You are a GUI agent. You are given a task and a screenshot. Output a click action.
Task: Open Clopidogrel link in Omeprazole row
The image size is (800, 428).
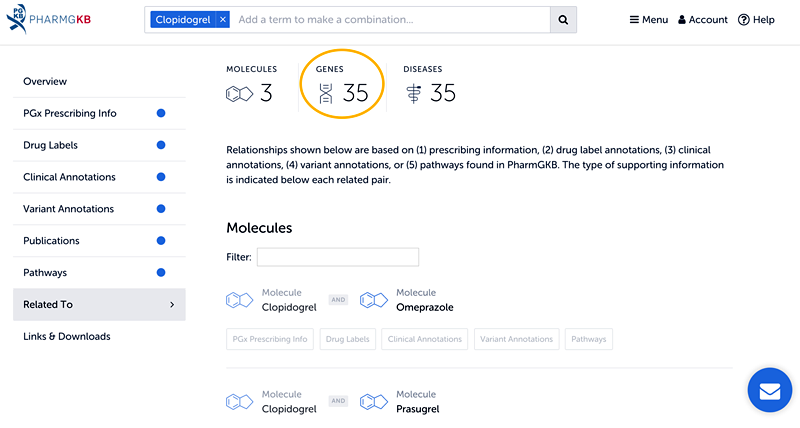[x=289, y=308]
